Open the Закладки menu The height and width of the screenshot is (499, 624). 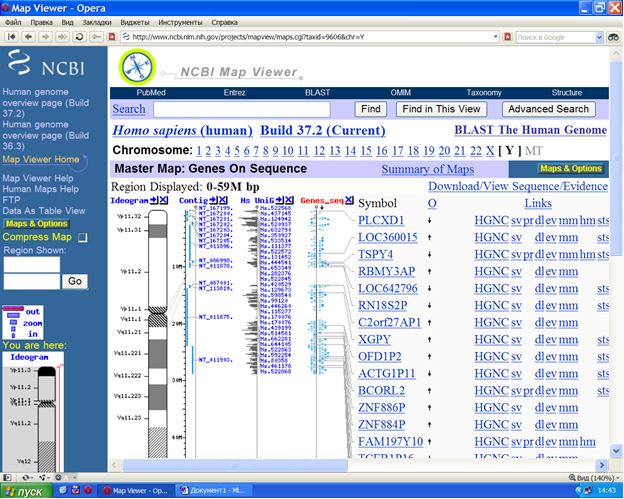97,22
